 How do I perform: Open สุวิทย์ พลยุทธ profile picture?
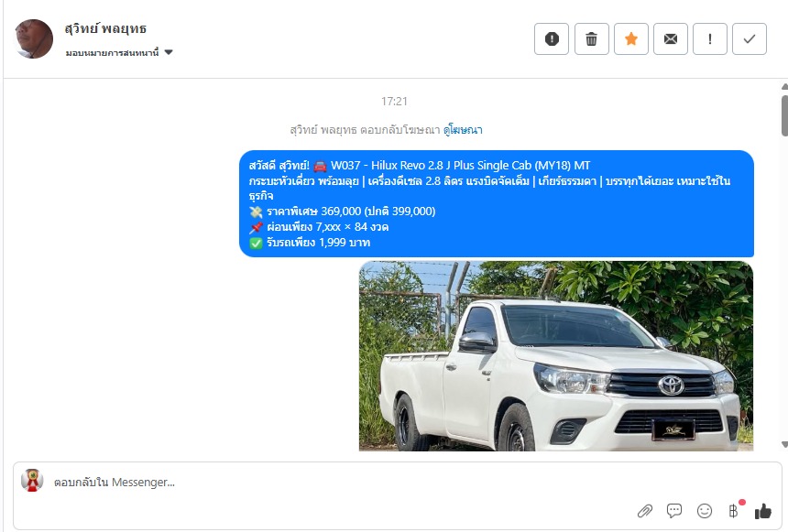point(34,38)
